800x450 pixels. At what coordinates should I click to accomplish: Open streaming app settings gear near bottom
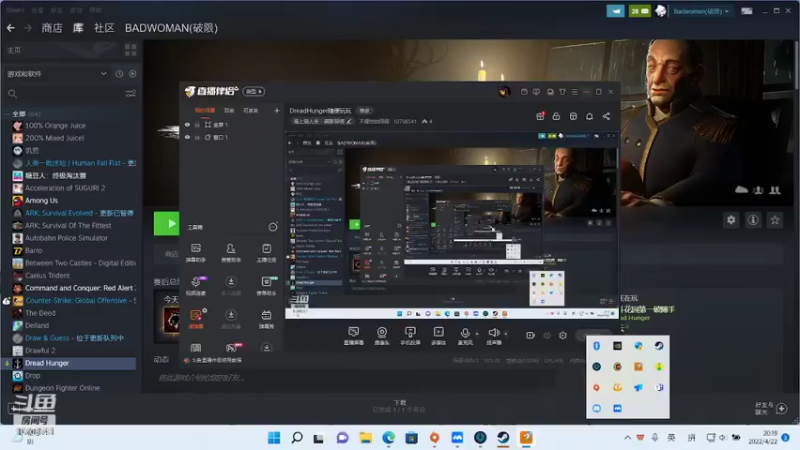(x=563, y=335)
